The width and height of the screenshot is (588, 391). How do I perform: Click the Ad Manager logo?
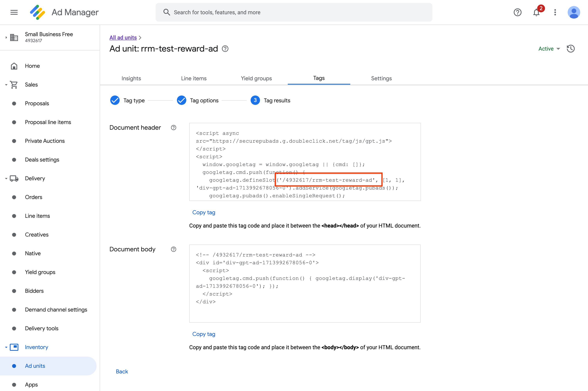click(x=38, y=12)
